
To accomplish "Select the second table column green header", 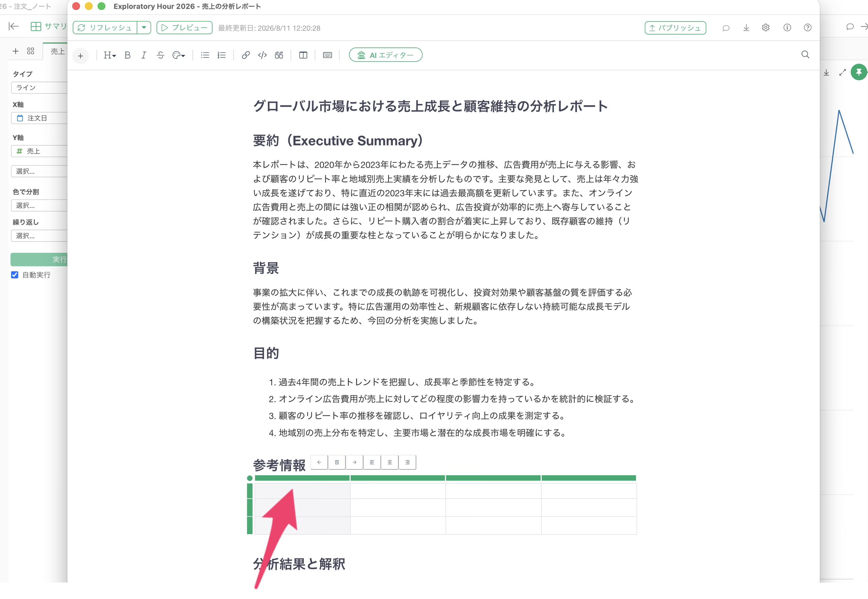I will 398,478.
